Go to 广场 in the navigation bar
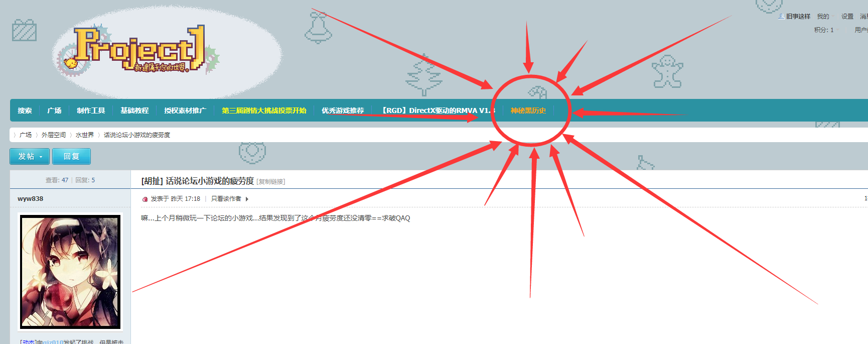 click(x=54, y=110)
